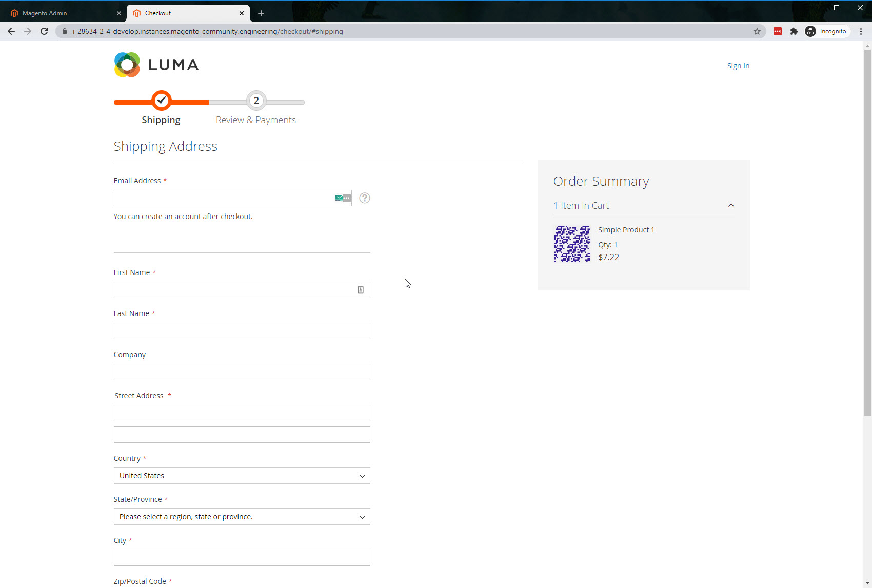Click the site lock icon in address bar

pyautogui.click(x=65, y=31)
